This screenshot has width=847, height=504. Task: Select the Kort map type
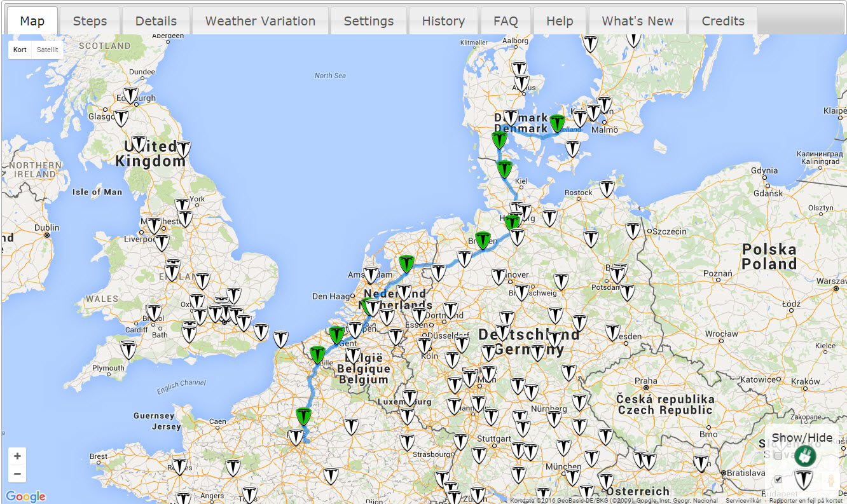click(x=20, y=50)
